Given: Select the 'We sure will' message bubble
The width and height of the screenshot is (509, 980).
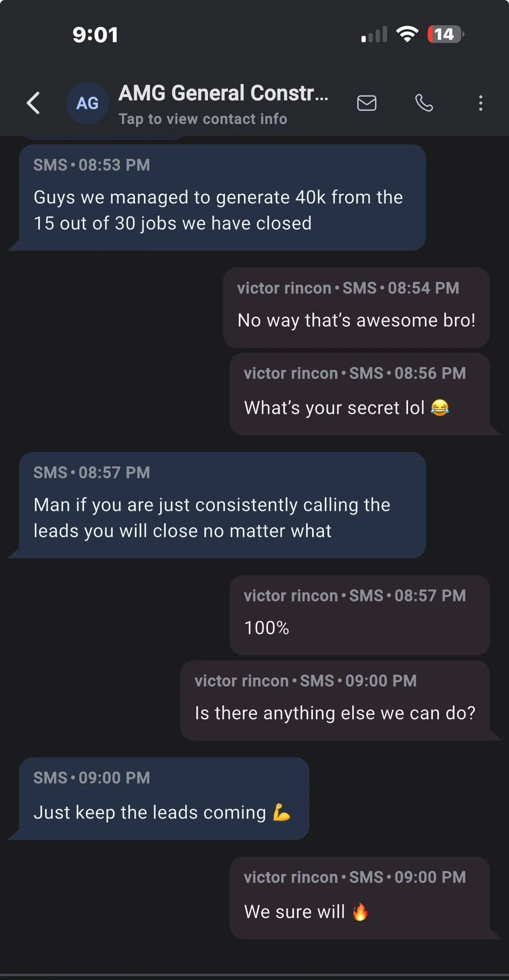Looking at the screenshot, I should (x=360, y=898).
